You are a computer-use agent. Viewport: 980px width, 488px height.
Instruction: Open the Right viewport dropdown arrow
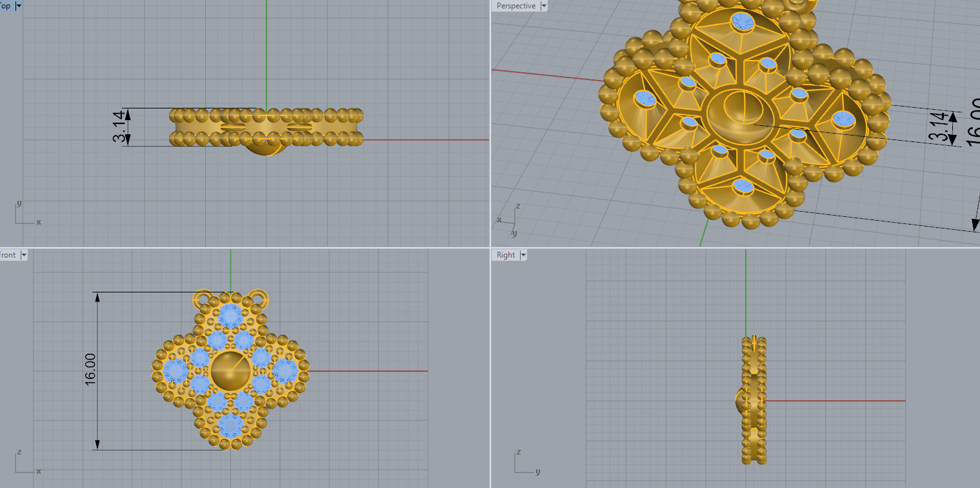pos(523,255)
